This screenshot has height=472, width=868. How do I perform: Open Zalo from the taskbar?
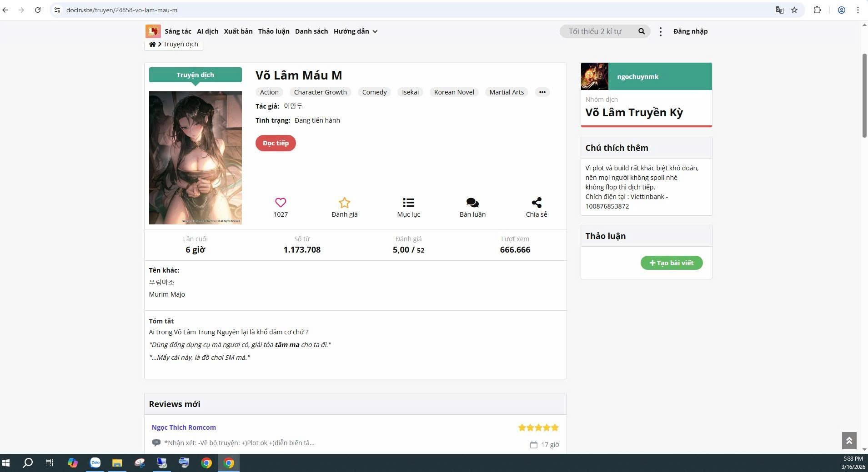click(95, 462)
